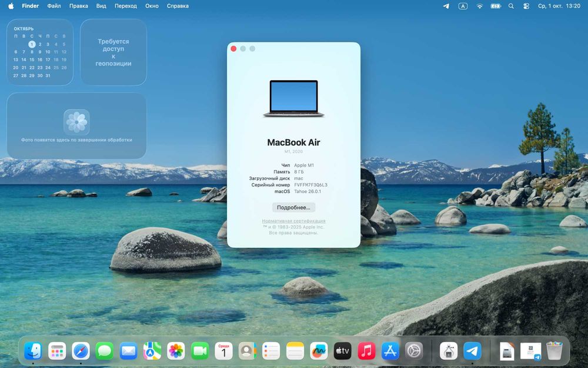Launch Reminders from the Dock
Screen dimensions: 588x368
(x=271, y=351)
